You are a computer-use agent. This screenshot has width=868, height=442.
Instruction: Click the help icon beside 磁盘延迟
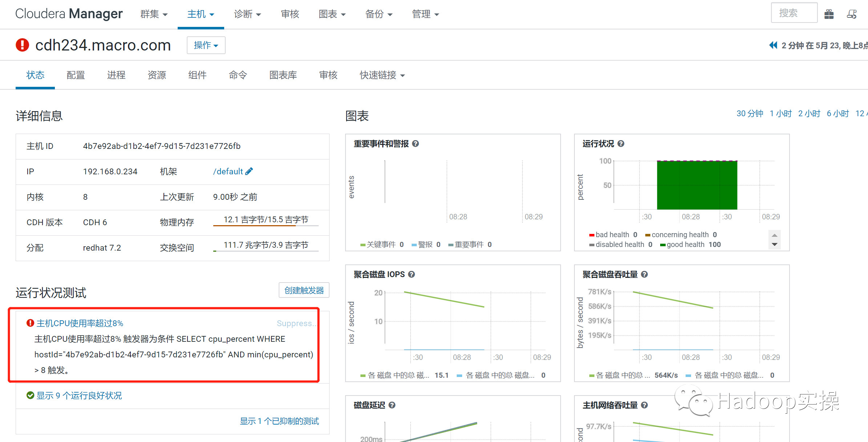[392, 405]
